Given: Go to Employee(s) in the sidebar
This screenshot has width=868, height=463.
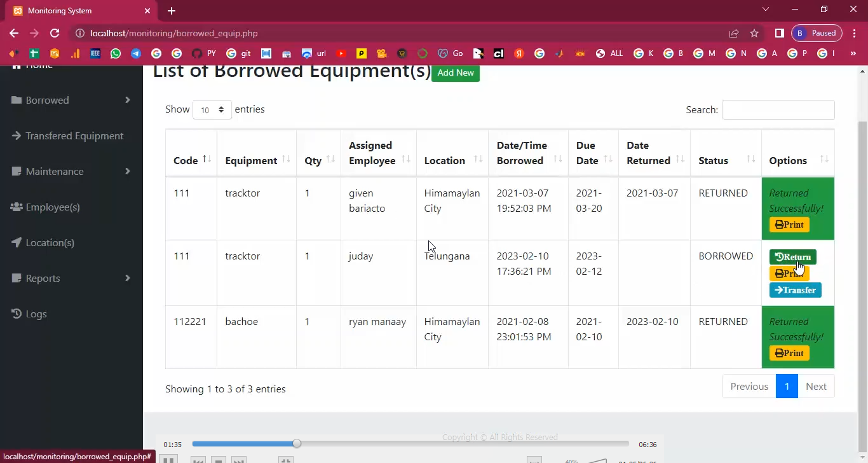Looking at the screenshot, I should 52,207.
